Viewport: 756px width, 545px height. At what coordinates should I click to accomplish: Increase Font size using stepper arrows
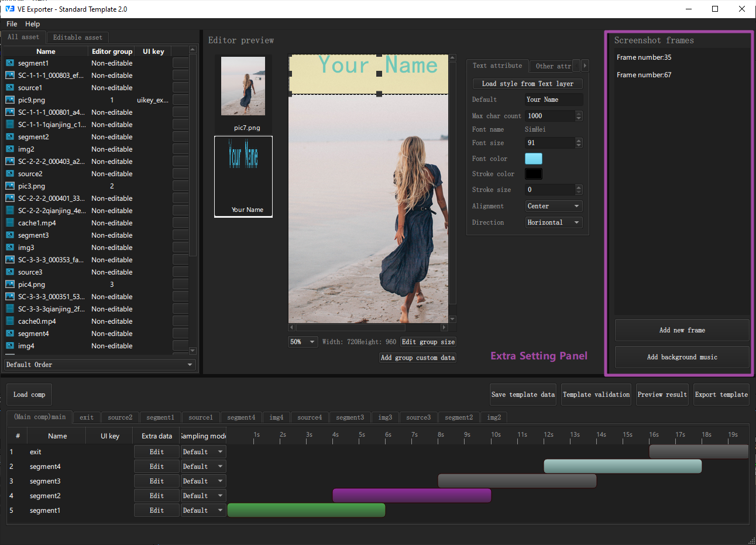(x=579, y=140)
